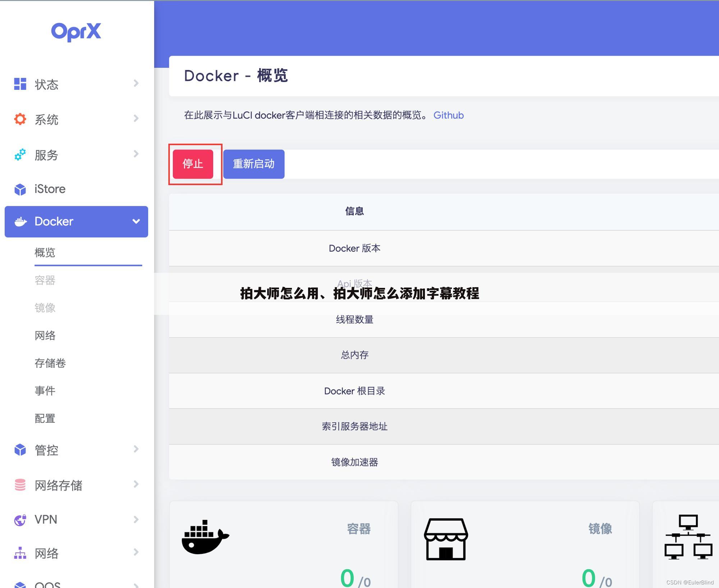Expand the VPN menu chevron

point(136,519)
